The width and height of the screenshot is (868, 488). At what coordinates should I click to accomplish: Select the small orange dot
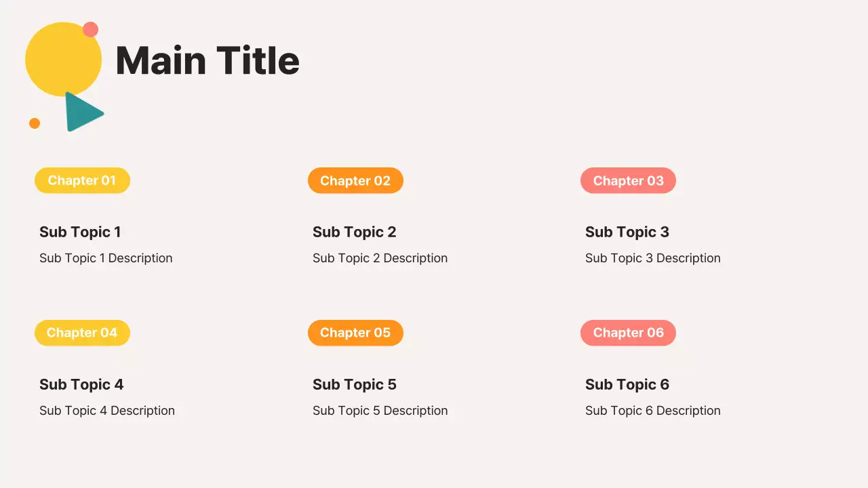35,123
